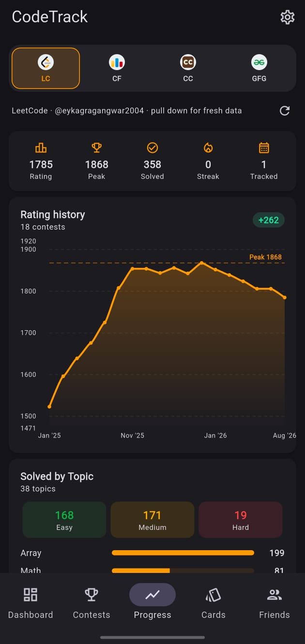Click the Array topic progress bar
The width and height of the screenshot is (305, 644).
[183, 553]
